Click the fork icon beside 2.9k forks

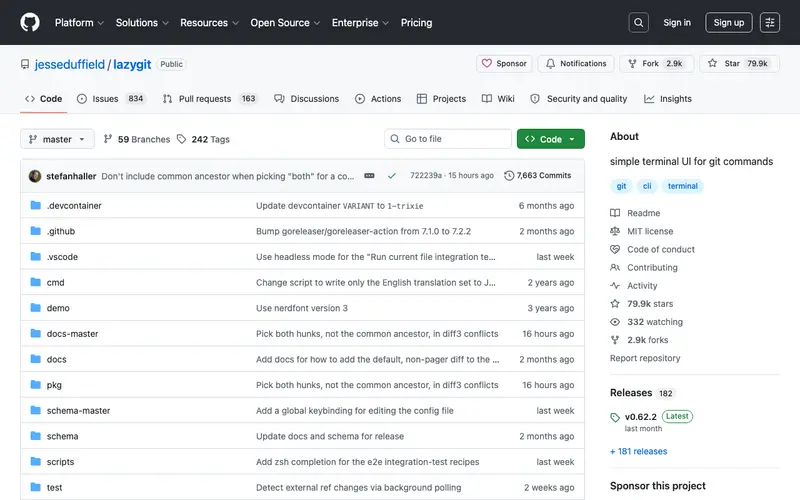615,340
